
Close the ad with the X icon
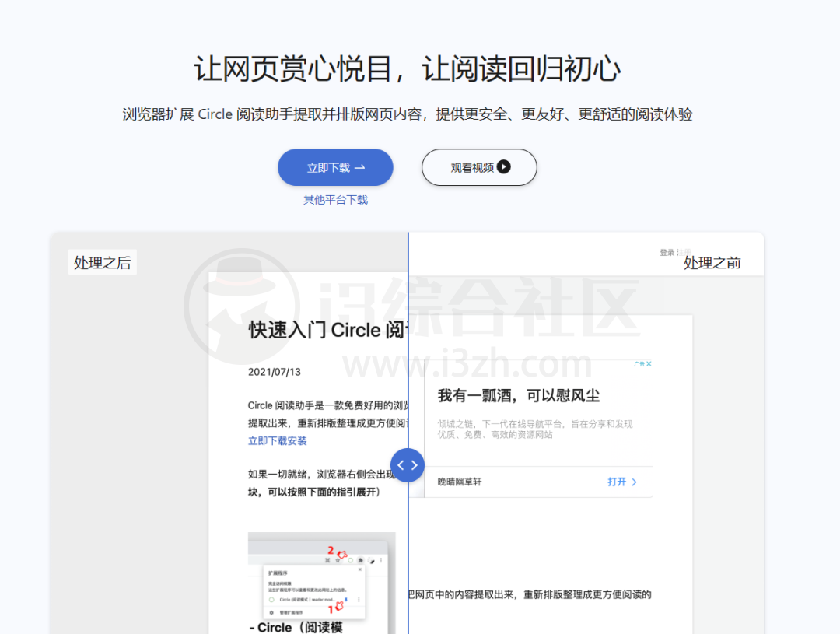[649, 364]
